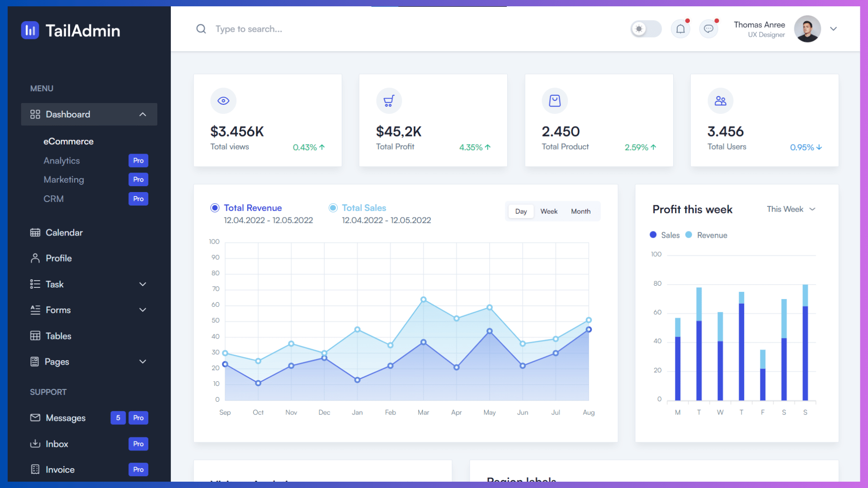Select the Total Sales radio indicator

pyautogui.click(x=333, y=208)
